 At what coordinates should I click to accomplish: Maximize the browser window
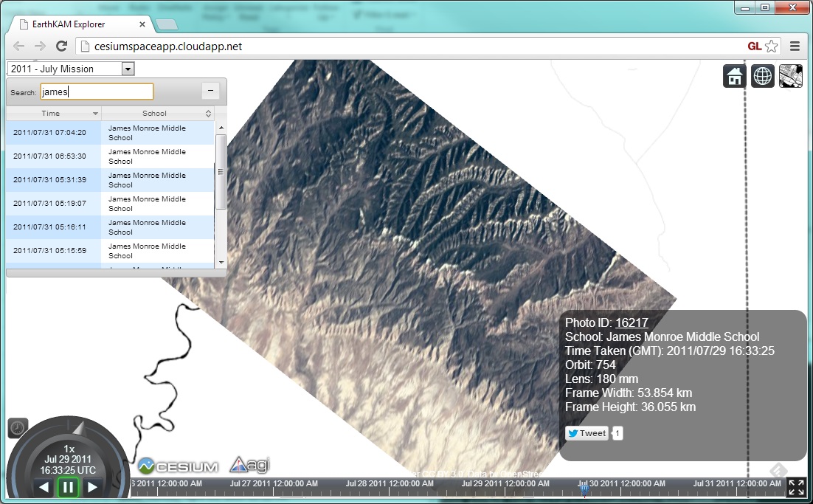click(765, 8)
